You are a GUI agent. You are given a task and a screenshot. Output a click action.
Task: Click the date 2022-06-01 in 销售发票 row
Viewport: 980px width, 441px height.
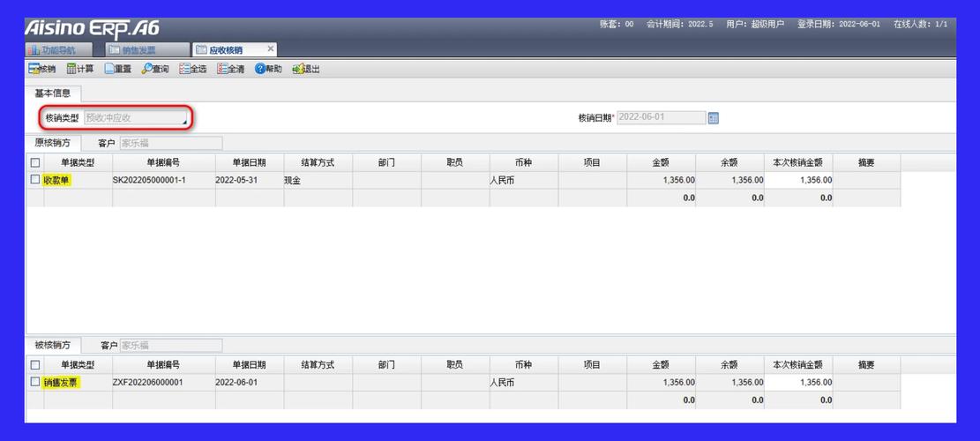click(x=236, y=382)
